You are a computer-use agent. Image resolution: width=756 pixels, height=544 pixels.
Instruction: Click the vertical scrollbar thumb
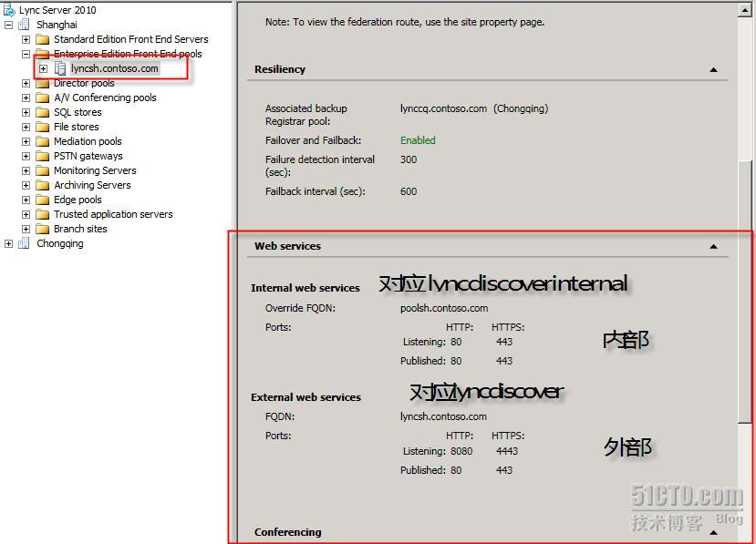point(745,292)
